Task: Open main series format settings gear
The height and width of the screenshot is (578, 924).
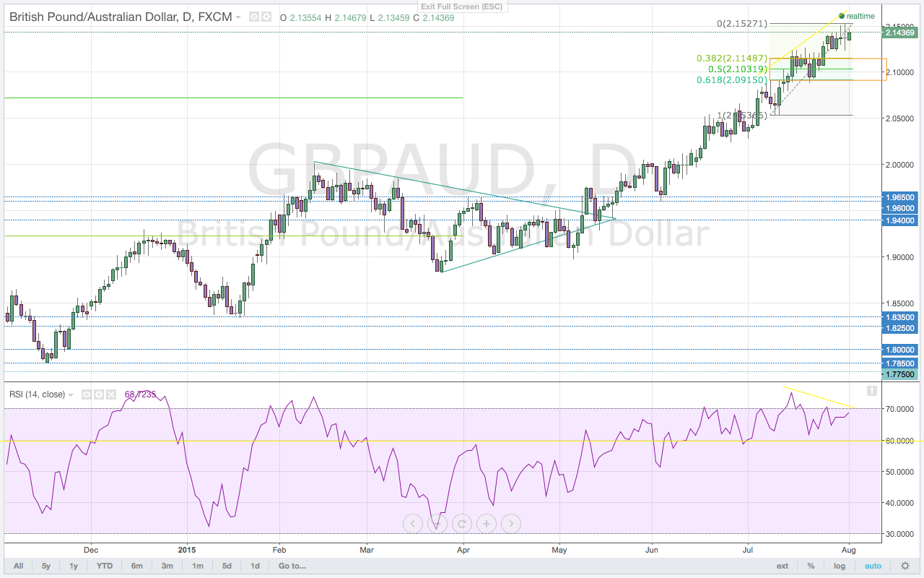Action: [x=266, y=17]
